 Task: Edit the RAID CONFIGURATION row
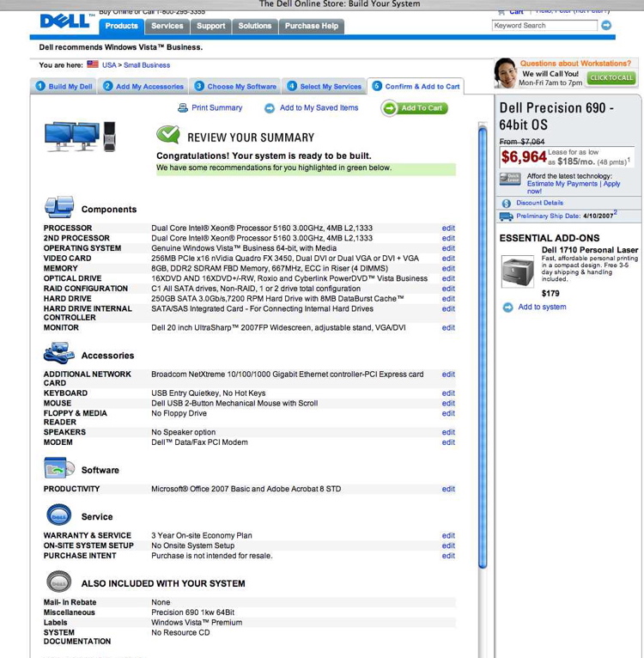pyautogui.click(x=448, y=289)
